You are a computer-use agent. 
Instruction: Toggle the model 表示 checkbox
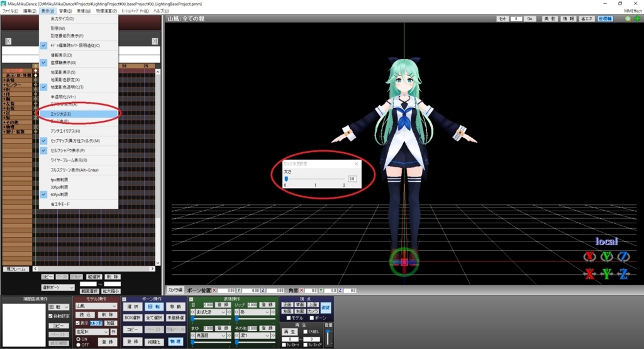coord(77,323)
